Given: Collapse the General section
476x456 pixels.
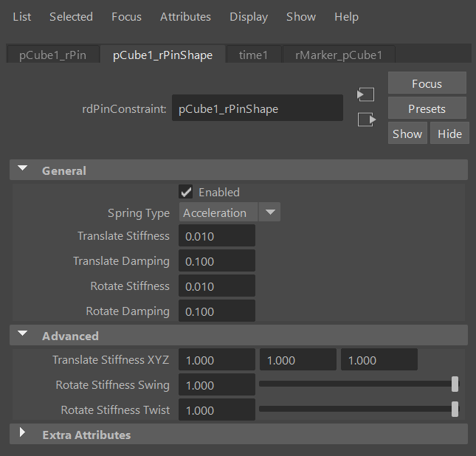Looking at the screenshot, I should 23,170.
